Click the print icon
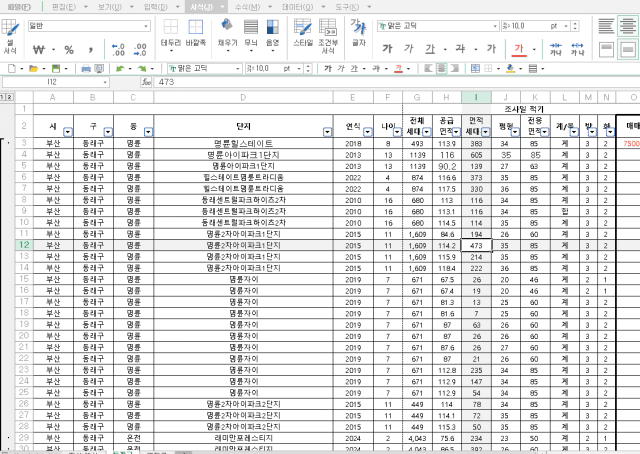Image resolution: width=640 pixels, height=454 pixels. click(x=86, y=69)
